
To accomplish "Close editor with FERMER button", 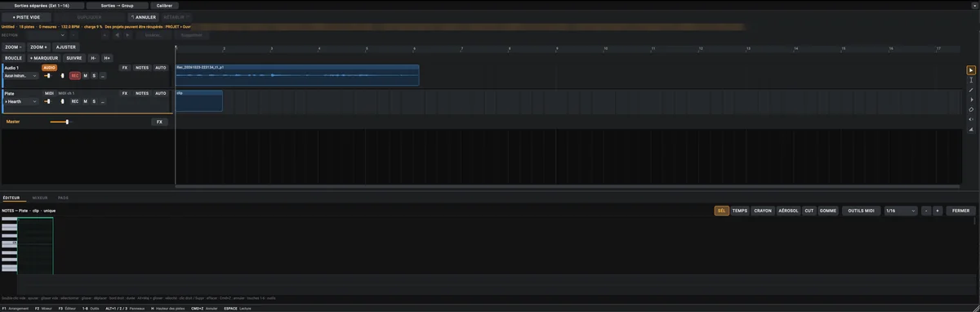I will point(961,211).
